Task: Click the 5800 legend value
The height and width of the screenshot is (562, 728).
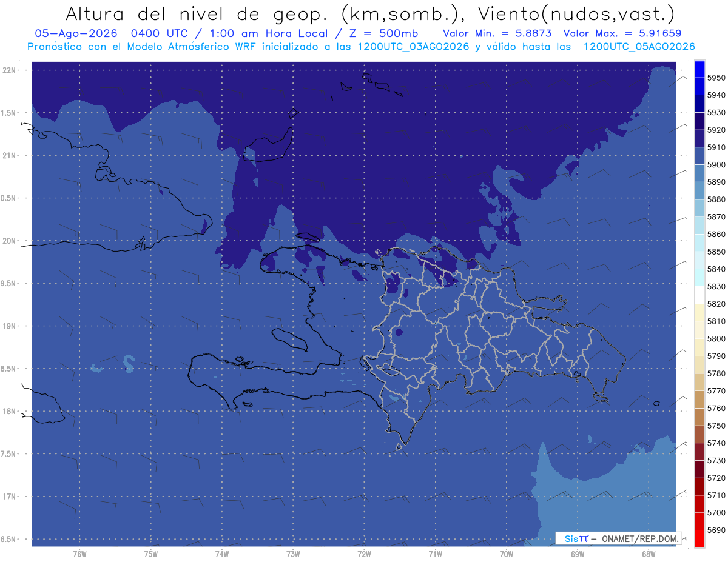Action: tap(716, 339)
